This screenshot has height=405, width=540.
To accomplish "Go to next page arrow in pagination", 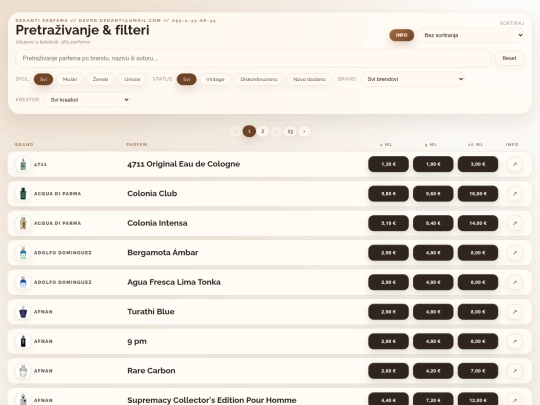I will point(304,131).
